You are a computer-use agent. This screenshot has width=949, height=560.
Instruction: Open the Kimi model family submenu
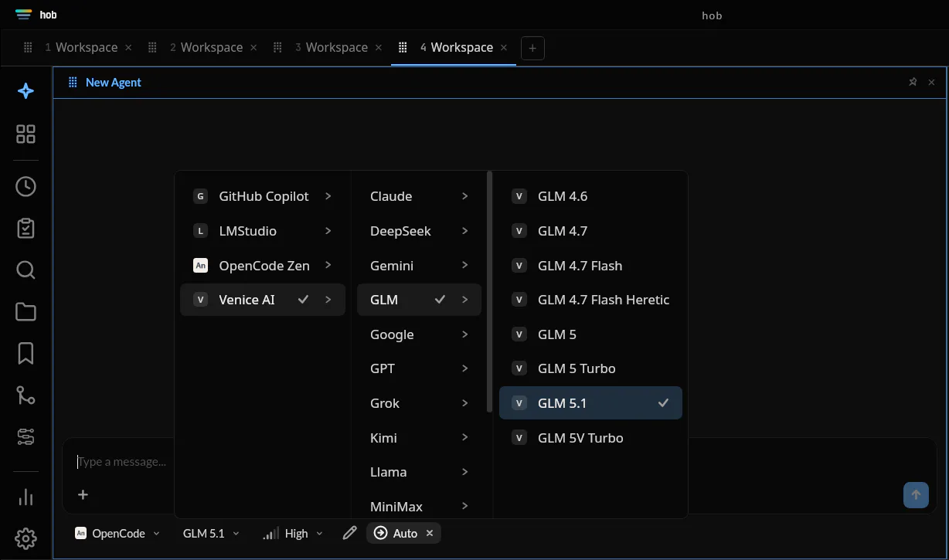[419, 438]
